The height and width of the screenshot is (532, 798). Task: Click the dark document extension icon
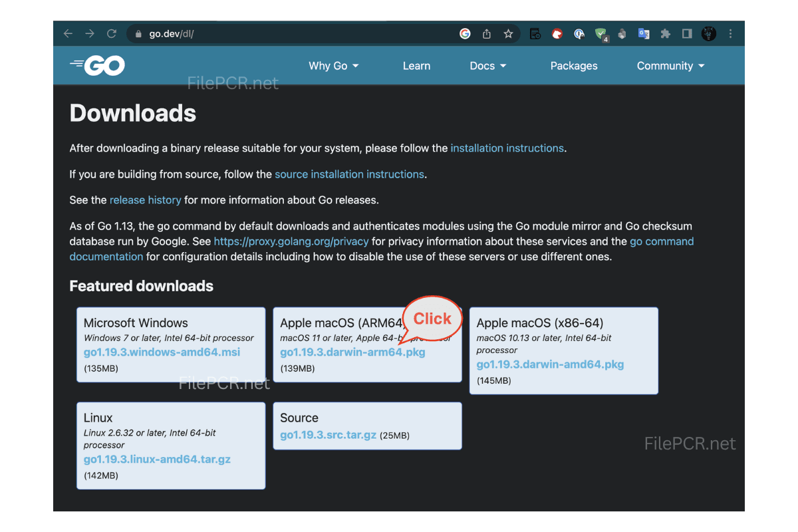tap(535, 34)
